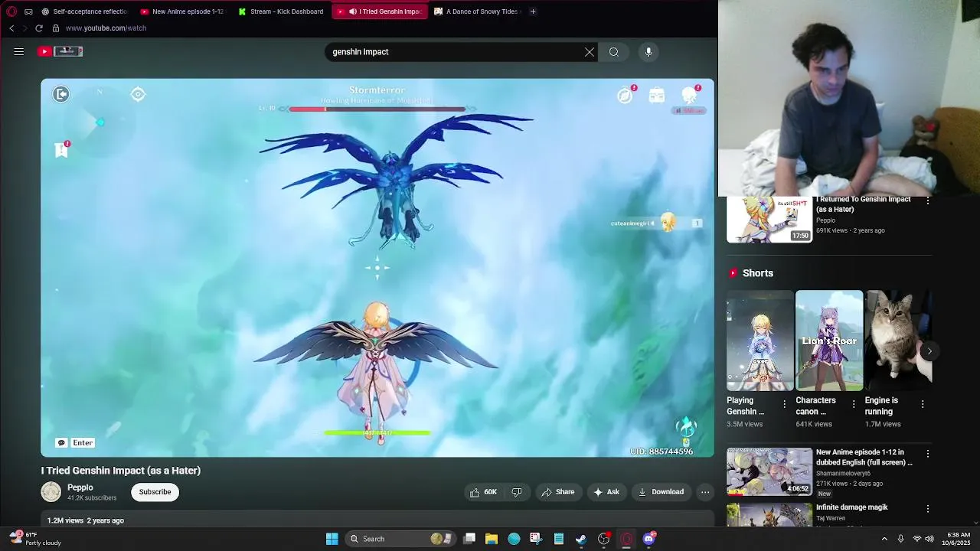980x551 pixels.
Task: Switch to Self-acceptance reflection tab
Action: [x=85, y=11]
